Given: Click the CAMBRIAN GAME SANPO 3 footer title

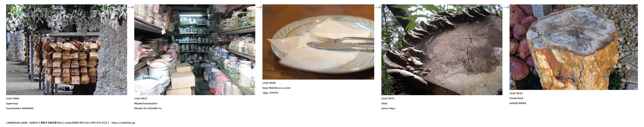Looking at the screenshot, I should click(x=23, y=123).
